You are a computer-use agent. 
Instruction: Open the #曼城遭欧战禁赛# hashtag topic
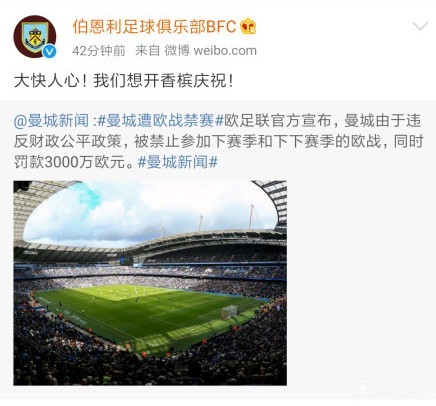161,121
